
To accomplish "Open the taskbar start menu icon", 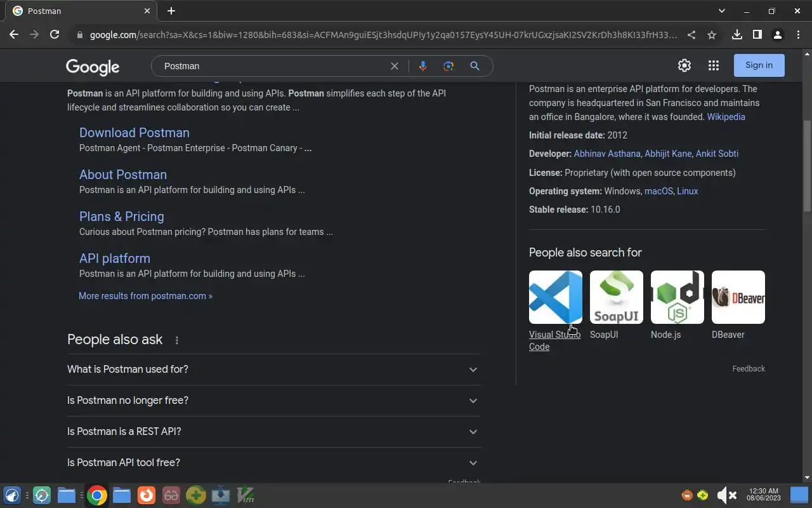I will click(x=12, y=495).
